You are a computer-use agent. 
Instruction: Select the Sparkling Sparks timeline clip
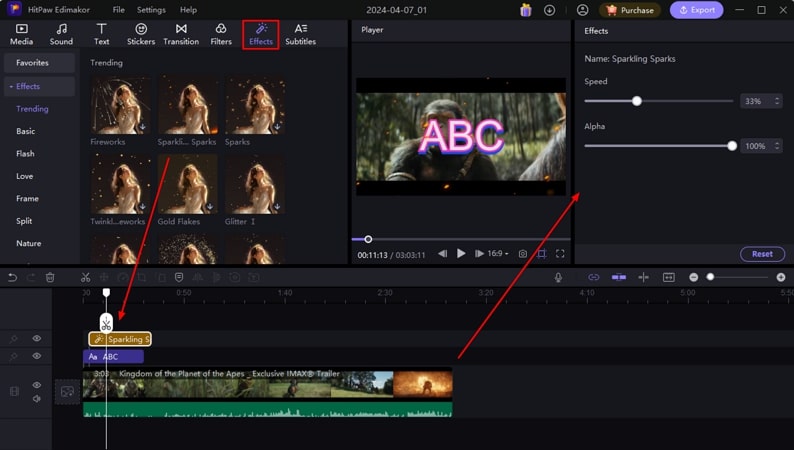pos(120,339)
